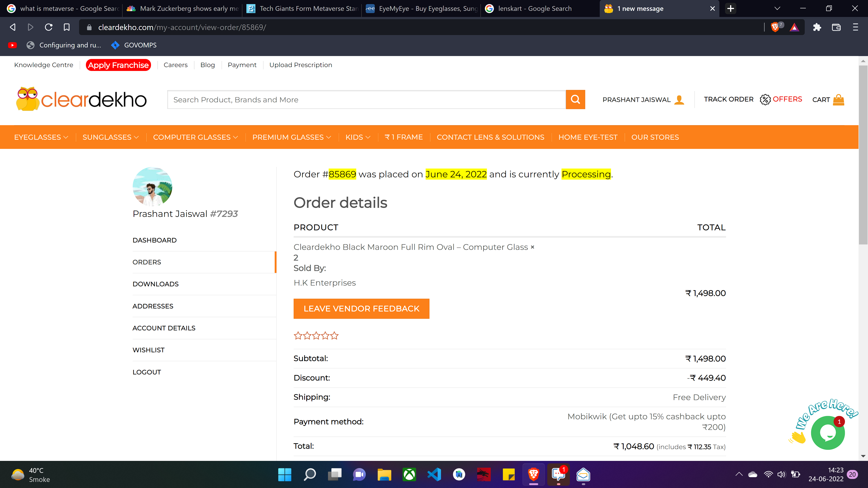Click the offers percent badge icon
The height and width of the screenshot is (488, 868).
pyautogui.click(x=765, y=99)
